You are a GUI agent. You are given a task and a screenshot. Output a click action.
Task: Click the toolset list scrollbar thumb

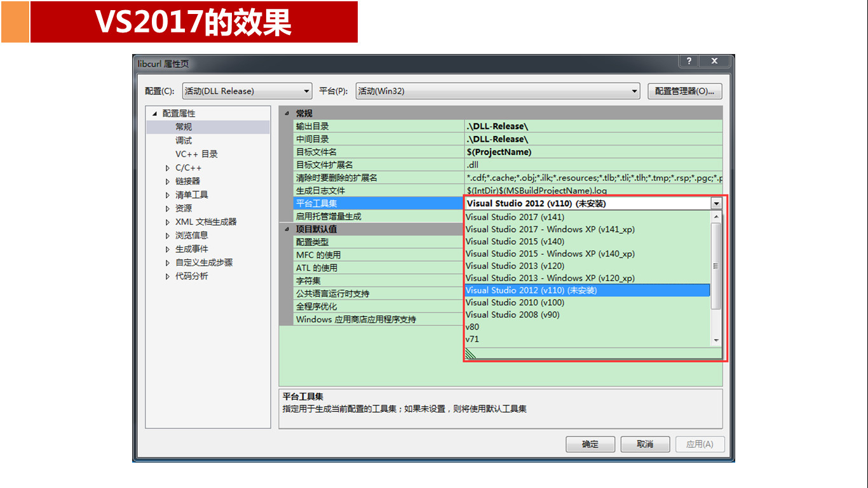tap(716, 266)
